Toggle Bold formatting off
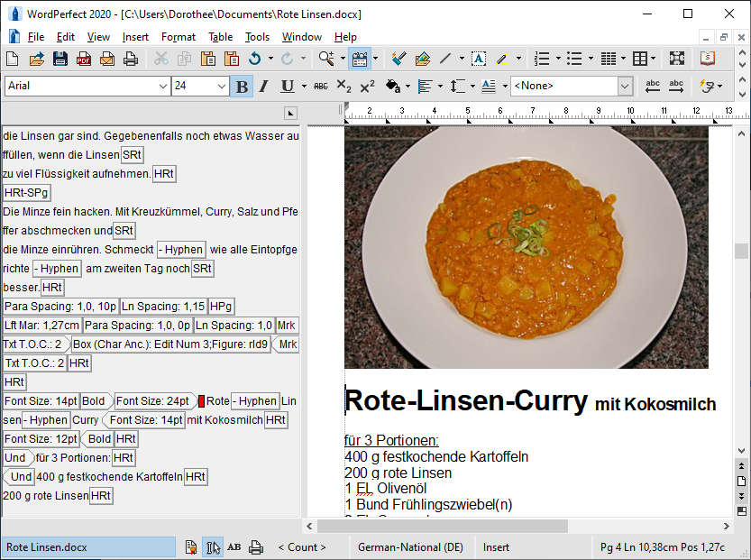Image resolution: width=751 pixels, height=560 pixels. click(241, 87)
